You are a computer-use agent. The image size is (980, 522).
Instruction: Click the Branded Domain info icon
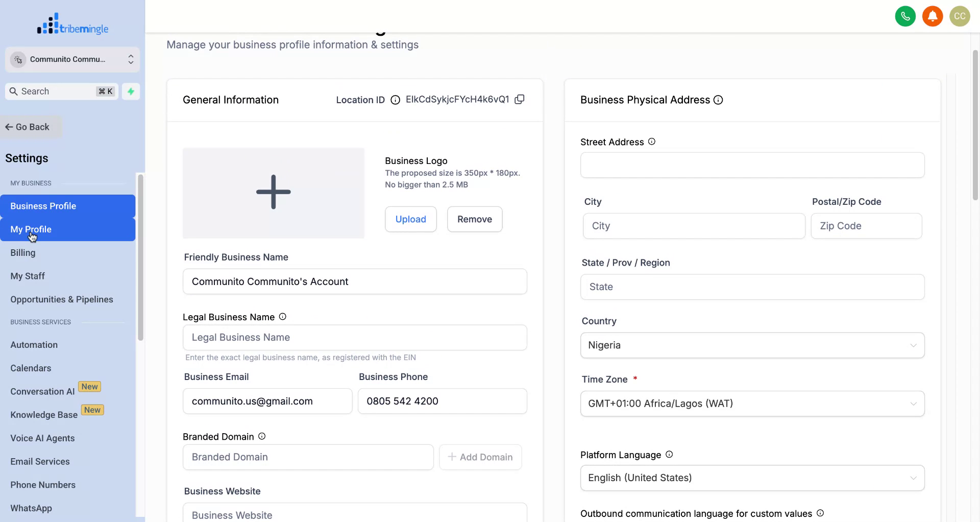coord(261,436)
